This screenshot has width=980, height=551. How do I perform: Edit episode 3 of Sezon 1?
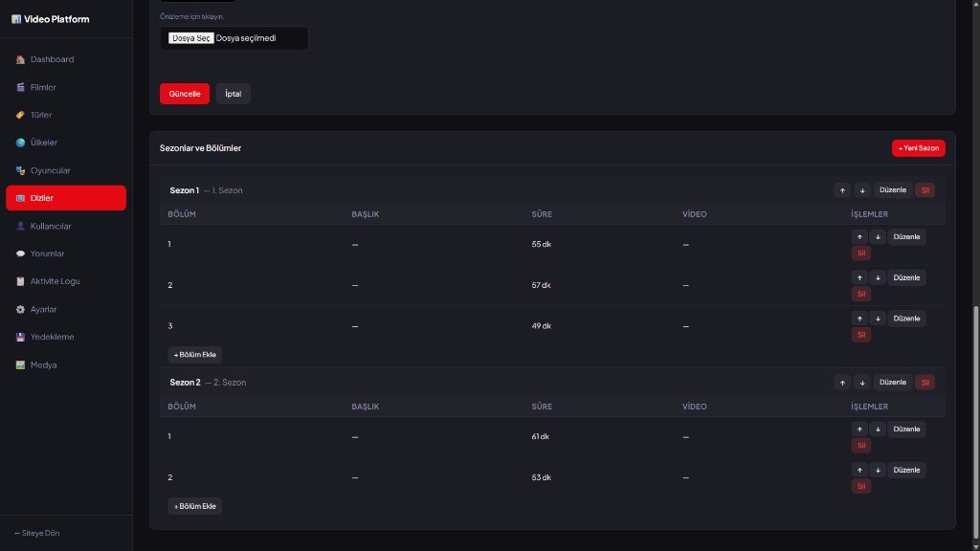(906, 319)
